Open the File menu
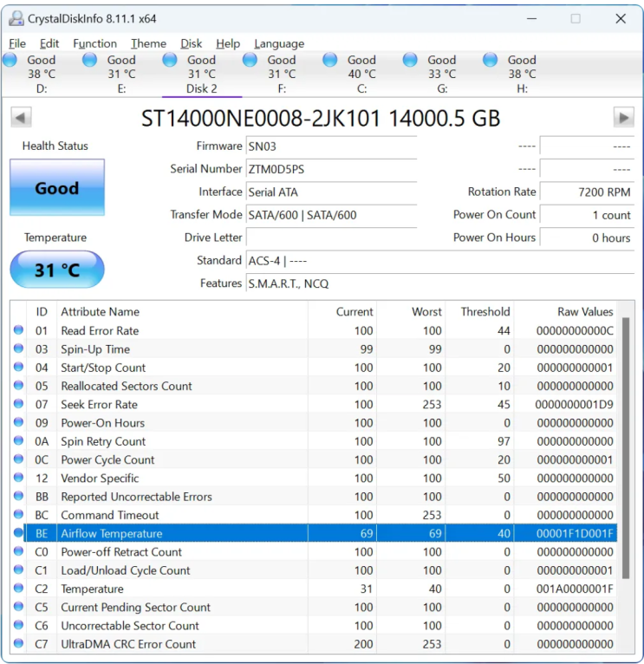 [17, 43]
